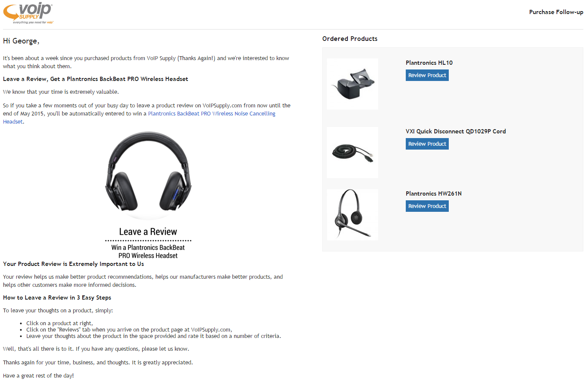Review the Plantronics HL10 product
The width and height of the screenshot is (588, 381).
[x=427, y=75]
